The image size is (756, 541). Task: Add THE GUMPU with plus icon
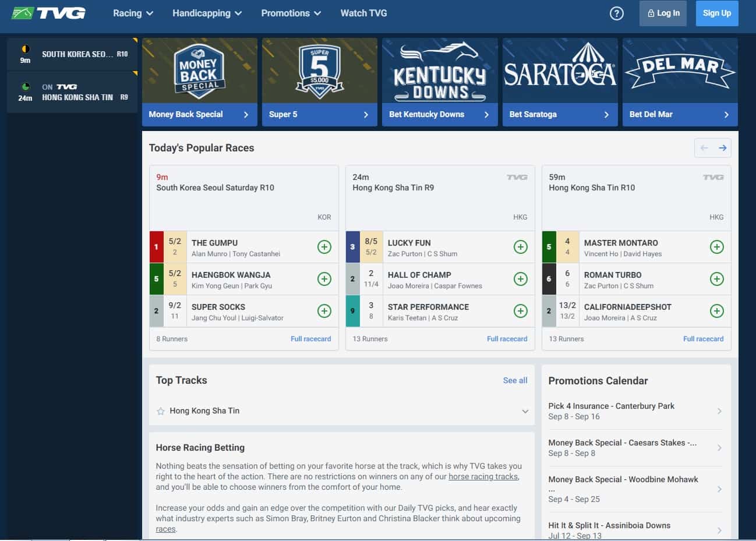[x=324, y=247]
